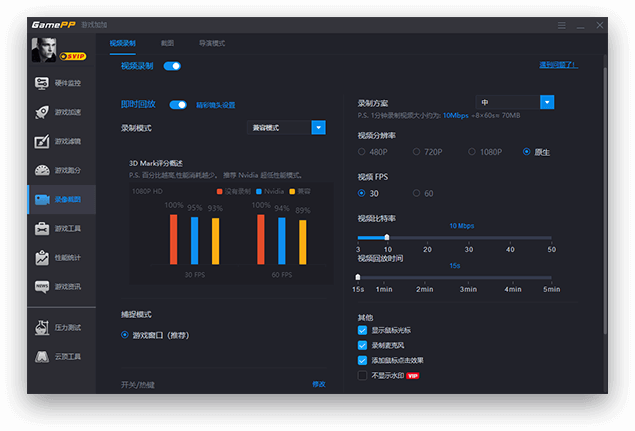This screenshot has height=431, width=635.
Task: Click the 遇到问题了 help link
Action: 558,66
